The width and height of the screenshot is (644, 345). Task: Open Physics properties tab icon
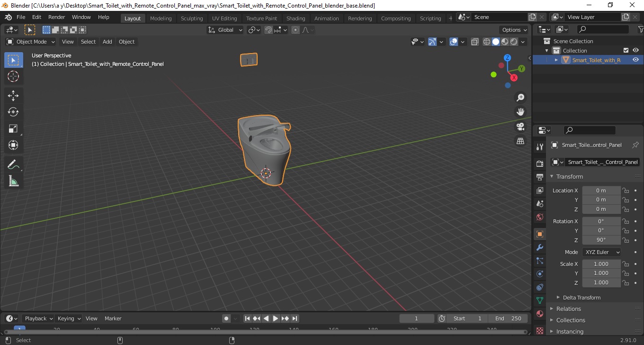coord(540,274)
